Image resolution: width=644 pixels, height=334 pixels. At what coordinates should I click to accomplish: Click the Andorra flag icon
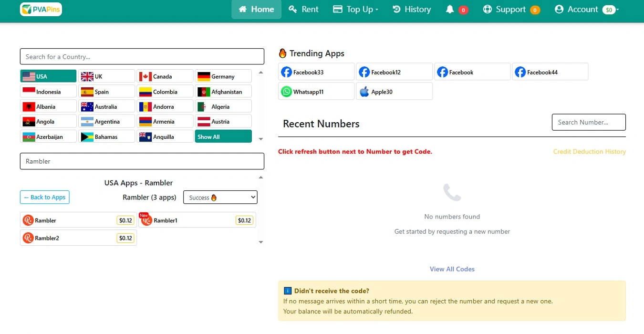(145, 106)
